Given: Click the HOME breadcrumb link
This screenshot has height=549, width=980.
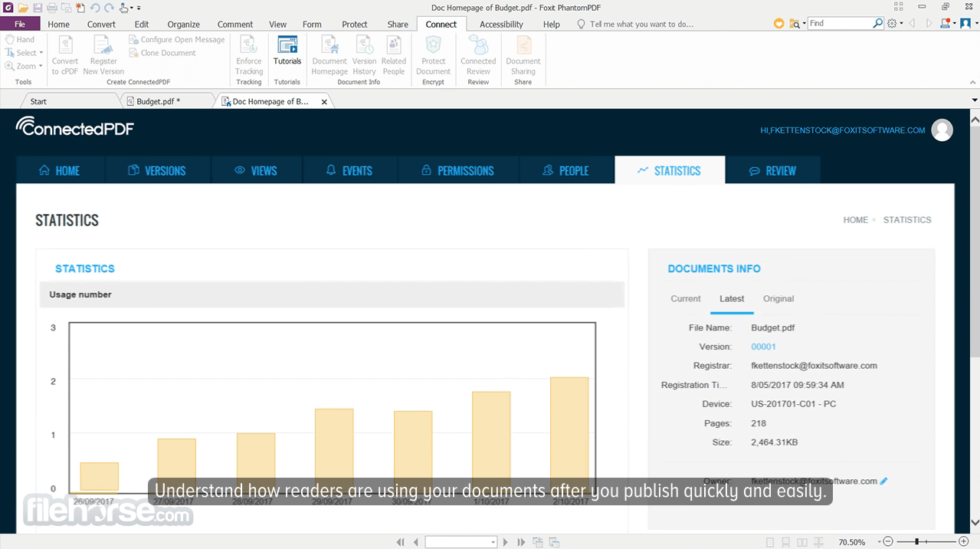Looking at the screenshot, I should (x=856, y=220).
